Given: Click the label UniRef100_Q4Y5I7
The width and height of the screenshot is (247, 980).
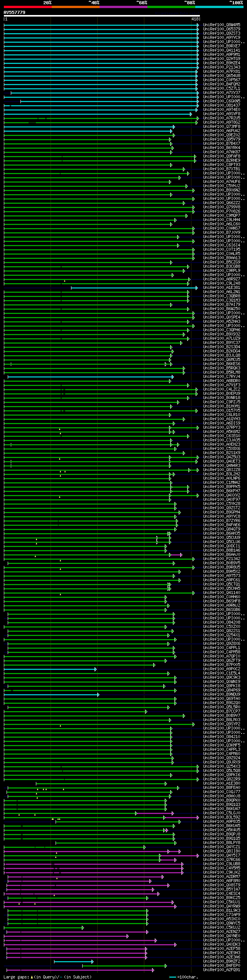Looking at the screenshot, I should (222, 855).
